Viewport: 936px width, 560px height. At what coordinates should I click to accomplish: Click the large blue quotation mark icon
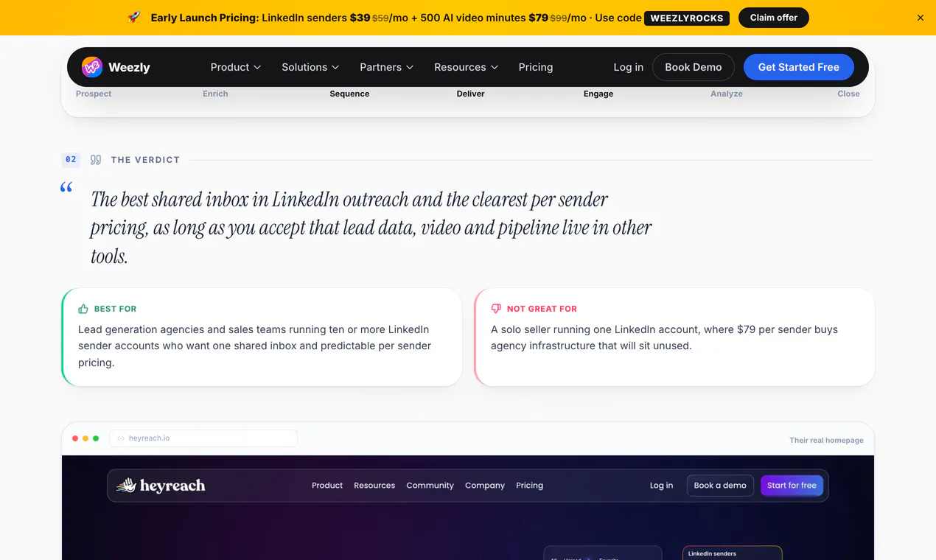click(x=66, y=188)
